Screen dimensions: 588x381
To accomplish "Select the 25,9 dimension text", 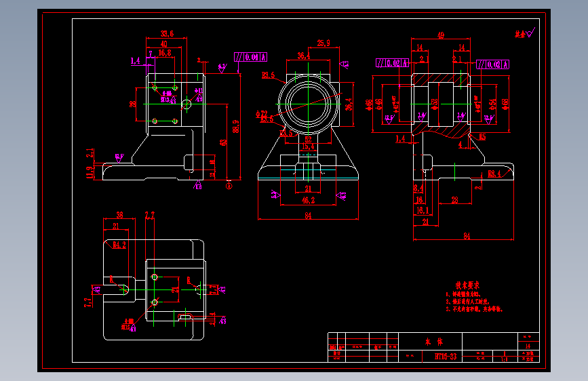I will [324, 43].
